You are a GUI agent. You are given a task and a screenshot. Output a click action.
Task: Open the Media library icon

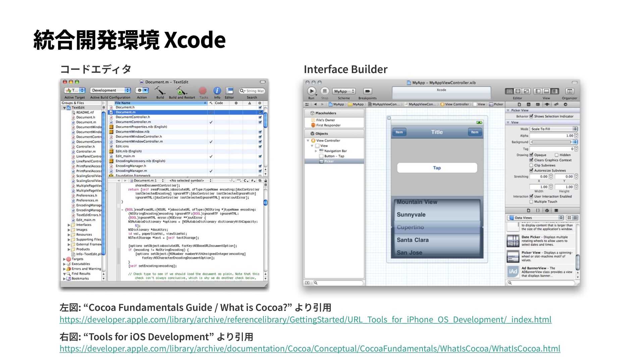[556, 210]
